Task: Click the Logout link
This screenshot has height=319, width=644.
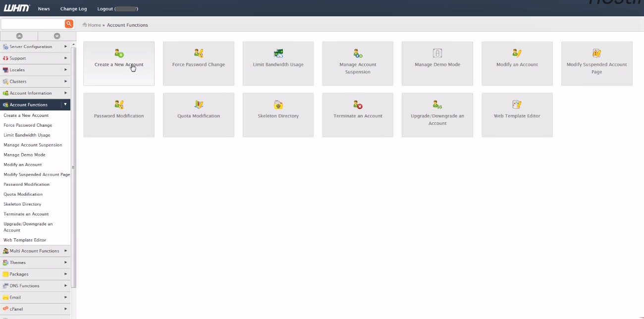Action: [118, 9]
